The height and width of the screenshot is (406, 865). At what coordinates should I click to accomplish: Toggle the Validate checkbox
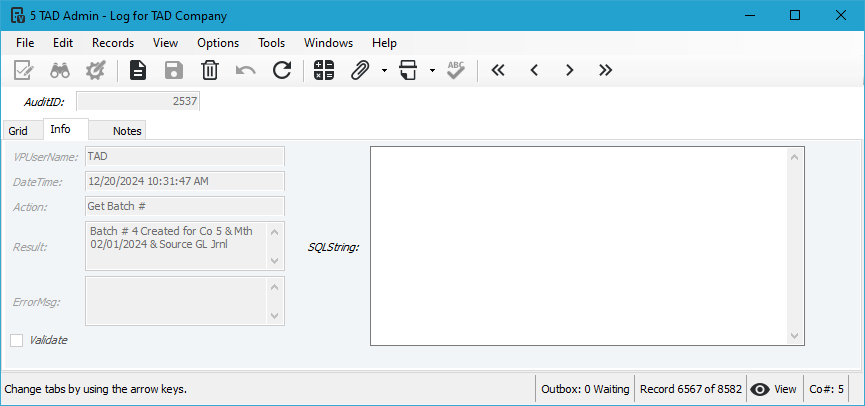coord(17,340)
